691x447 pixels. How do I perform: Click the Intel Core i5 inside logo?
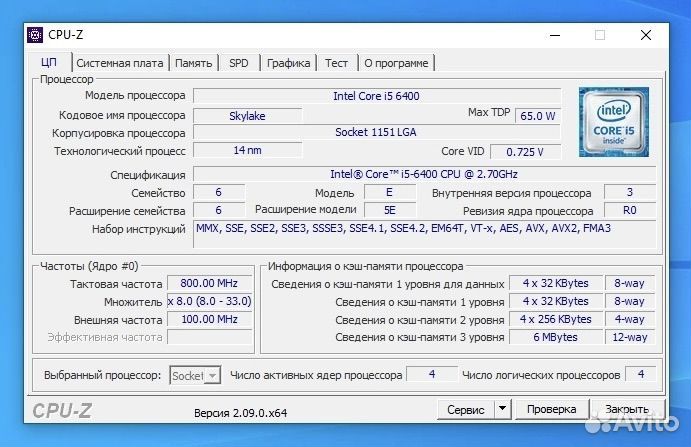point(613,122)
